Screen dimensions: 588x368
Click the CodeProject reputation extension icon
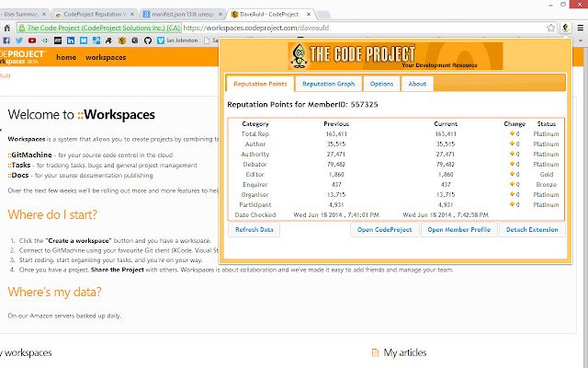pos(566,28)
